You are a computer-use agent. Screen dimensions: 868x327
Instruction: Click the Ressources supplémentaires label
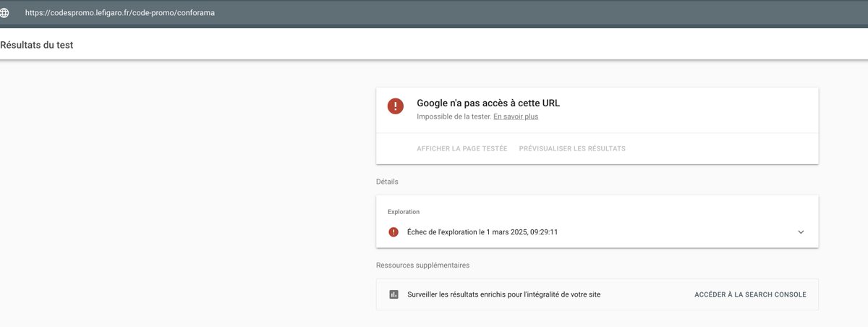click(422, 266)
